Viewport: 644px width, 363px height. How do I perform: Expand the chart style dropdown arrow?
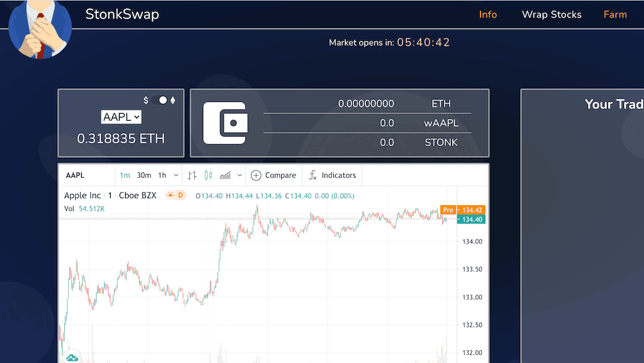(x=240, y=176)
